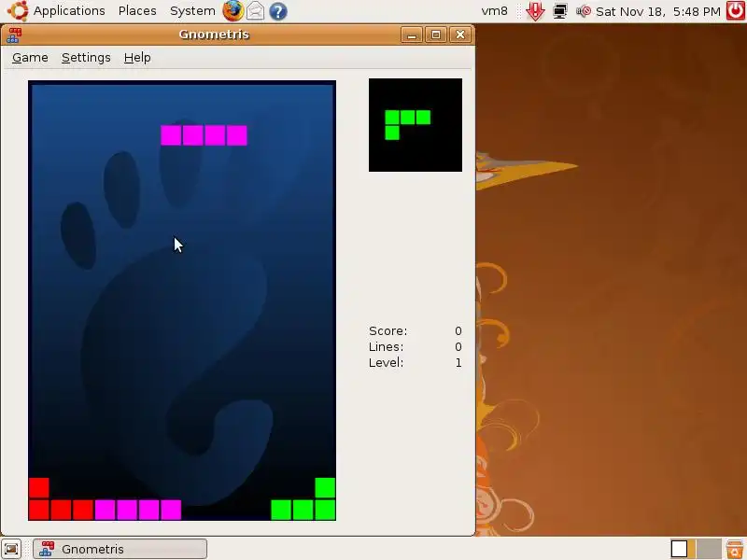
Task: Open the System menu
Action: tap(192, 11)
